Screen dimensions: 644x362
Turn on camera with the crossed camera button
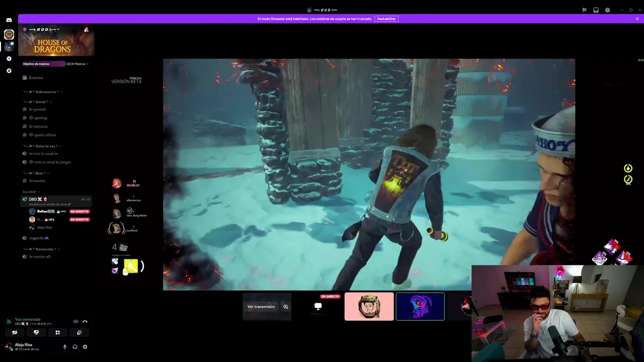pyautogui.click(x=15, y=333)
